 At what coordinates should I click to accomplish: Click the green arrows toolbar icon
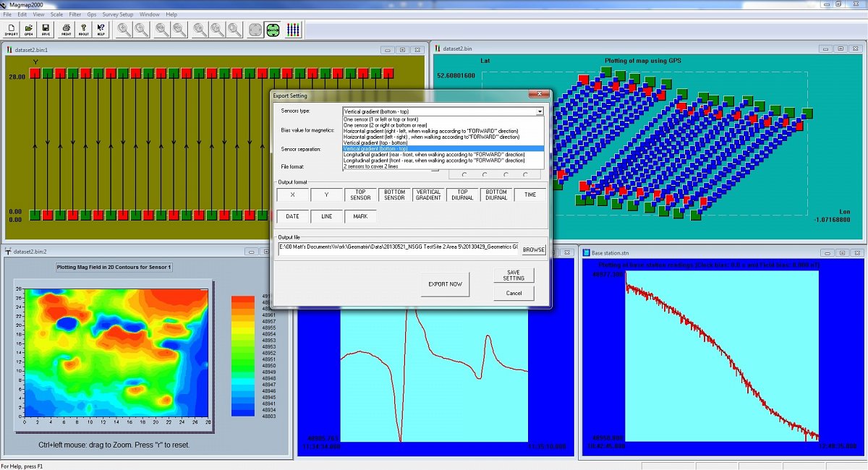273,30
